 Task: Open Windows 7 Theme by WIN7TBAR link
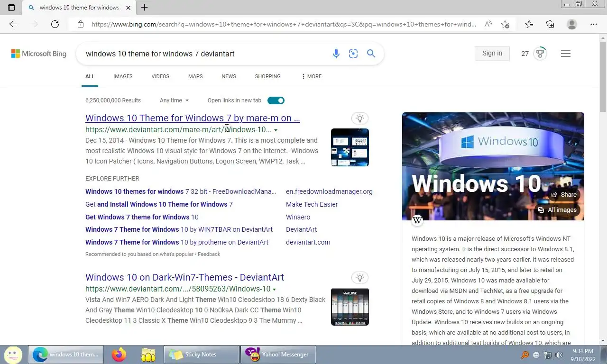[x=179, y=229]
